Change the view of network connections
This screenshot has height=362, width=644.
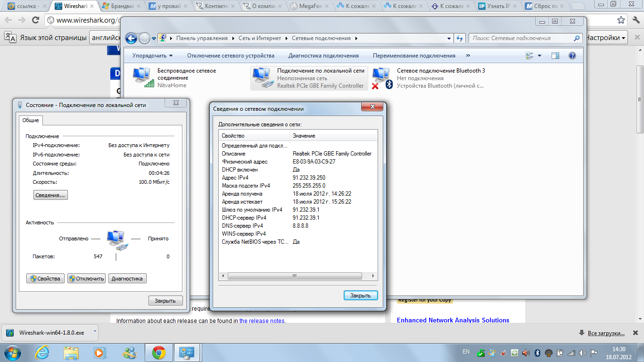(x=529, y=56)
